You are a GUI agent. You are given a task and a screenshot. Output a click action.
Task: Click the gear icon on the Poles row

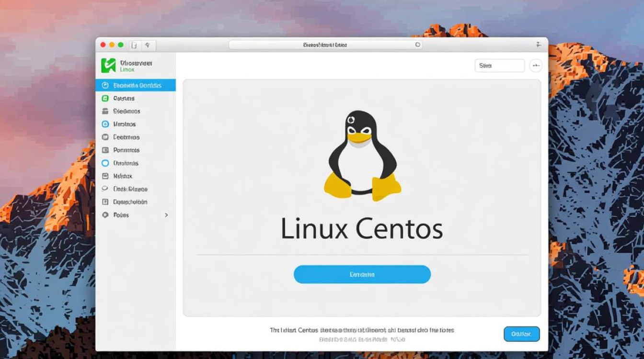click(106, 215)
